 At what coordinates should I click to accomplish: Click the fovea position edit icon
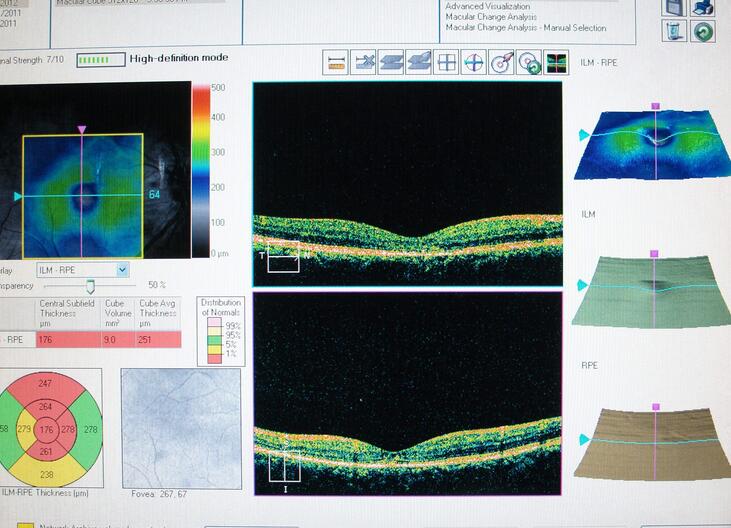[500, 62]
